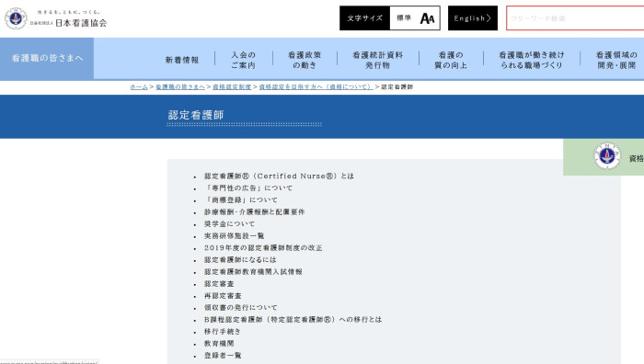This screenshot has width=644, height=364.
Task: Click the 資格認定を目指す方へ breadcrumb link
Action: [x=316, y=87]
